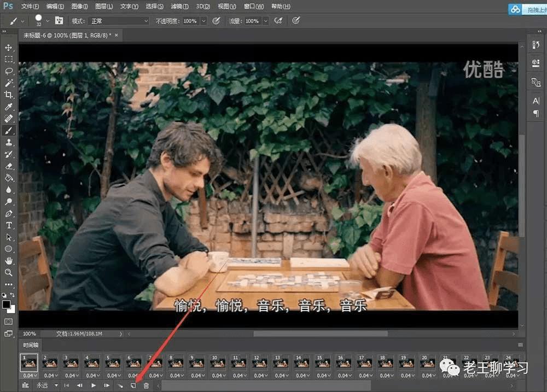The image size is (547, 392).
Task: Select the Zoom tool
Action: (9, 273)
